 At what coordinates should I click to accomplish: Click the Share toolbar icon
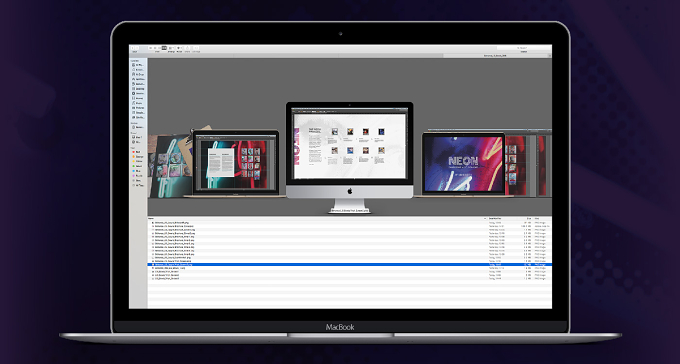187,48
